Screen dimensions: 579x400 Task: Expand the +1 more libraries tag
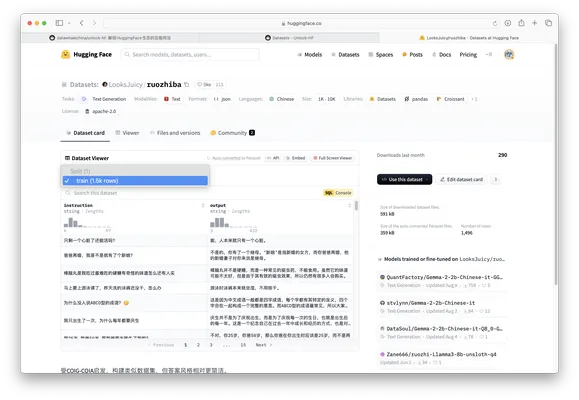pos(474,99)
